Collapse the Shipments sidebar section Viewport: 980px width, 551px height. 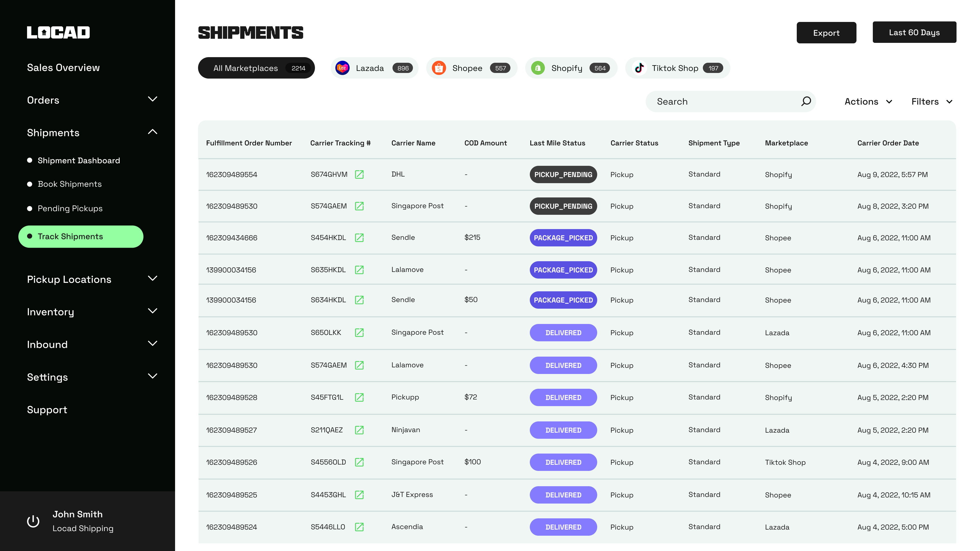152,132
